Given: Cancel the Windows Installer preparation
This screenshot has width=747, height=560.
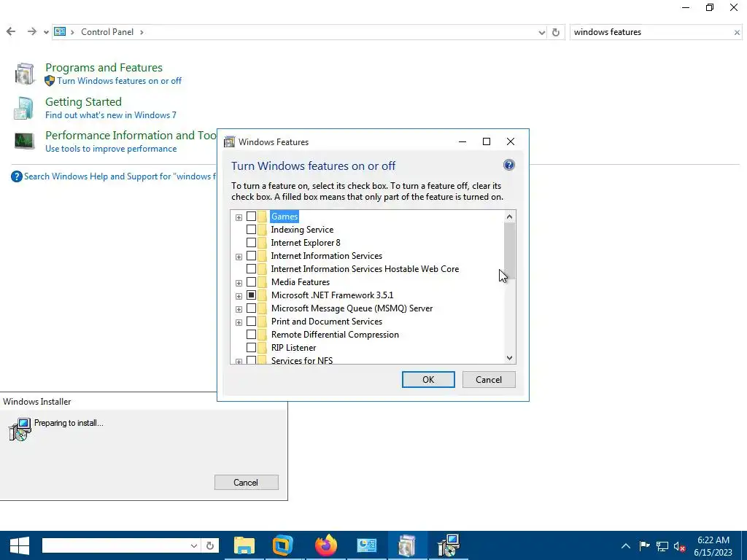Looking at the screenshot, I should [x=247, y=483].
